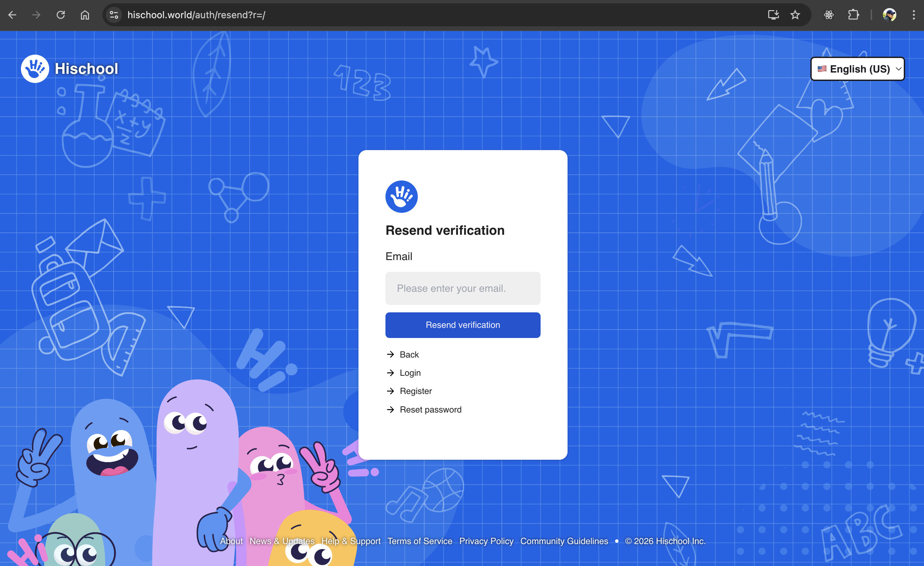Open the Chrome three-dot menu
Viewport: 924px width, 566px height.
point(914,15)
